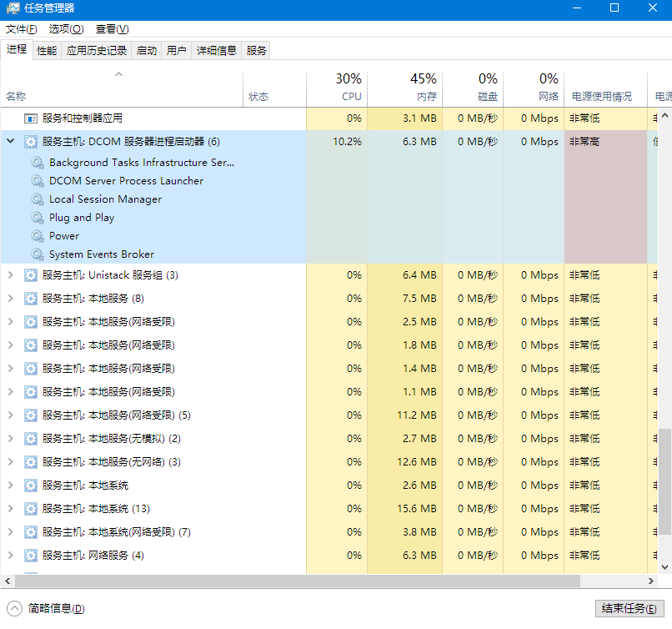This screenshot has height=629, width=672.
Task: Collapse the DCOM 服务器进程启动器 group
Action: pos(11,142)
